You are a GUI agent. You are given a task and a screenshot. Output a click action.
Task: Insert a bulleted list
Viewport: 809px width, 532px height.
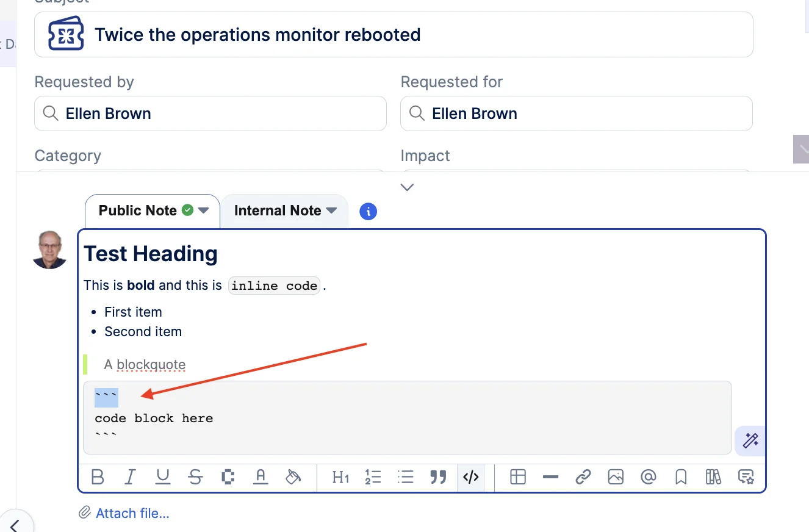(x=406, y=476)
